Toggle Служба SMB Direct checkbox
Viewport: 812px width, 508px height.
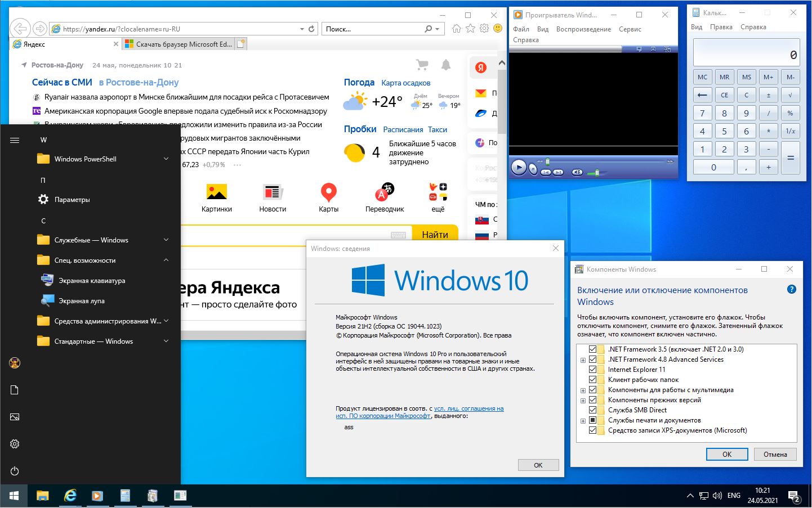[592, 410]
